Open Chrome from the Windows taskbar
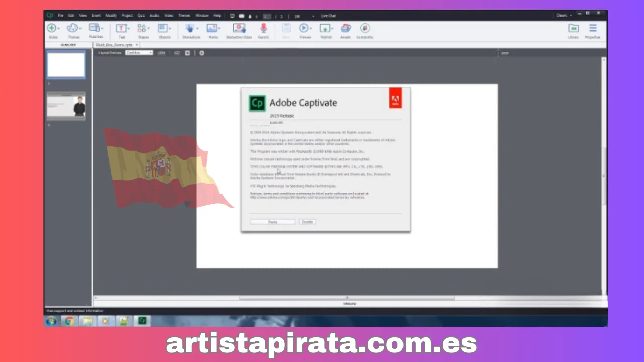The image size is (644, 362). pos(69,321)
